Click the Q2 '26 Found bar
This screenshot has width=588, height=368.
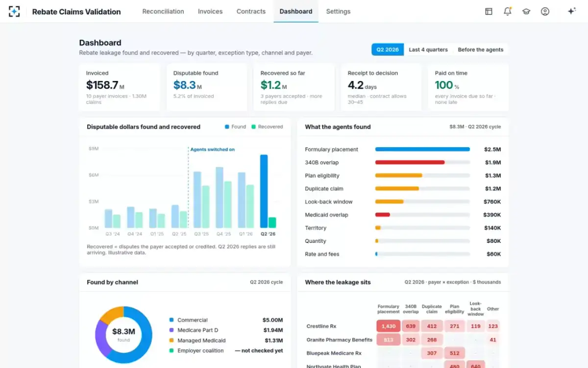coord(264,191)
